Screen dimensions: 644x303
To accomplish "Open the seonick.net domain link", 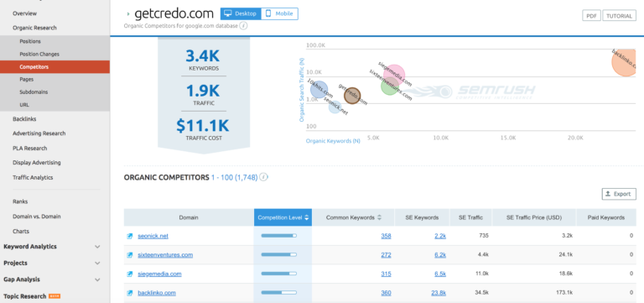I will [x=153, y=236].
